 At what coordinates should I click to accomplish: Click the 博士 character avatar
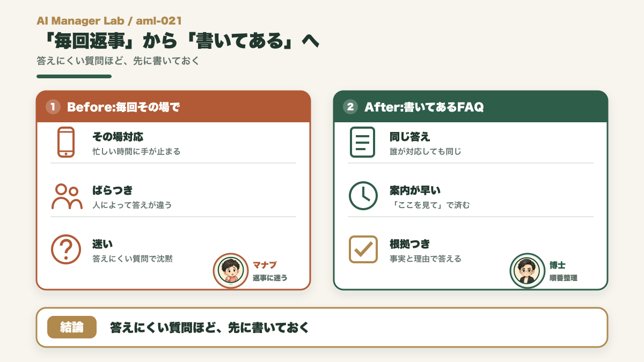click(527, 271)
